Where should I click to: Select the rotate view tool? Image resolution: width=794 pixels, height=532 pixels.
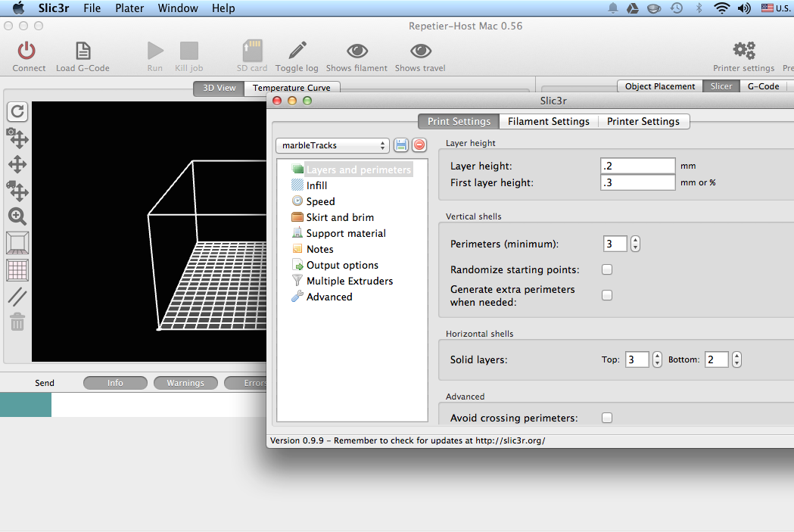point(17,138)
